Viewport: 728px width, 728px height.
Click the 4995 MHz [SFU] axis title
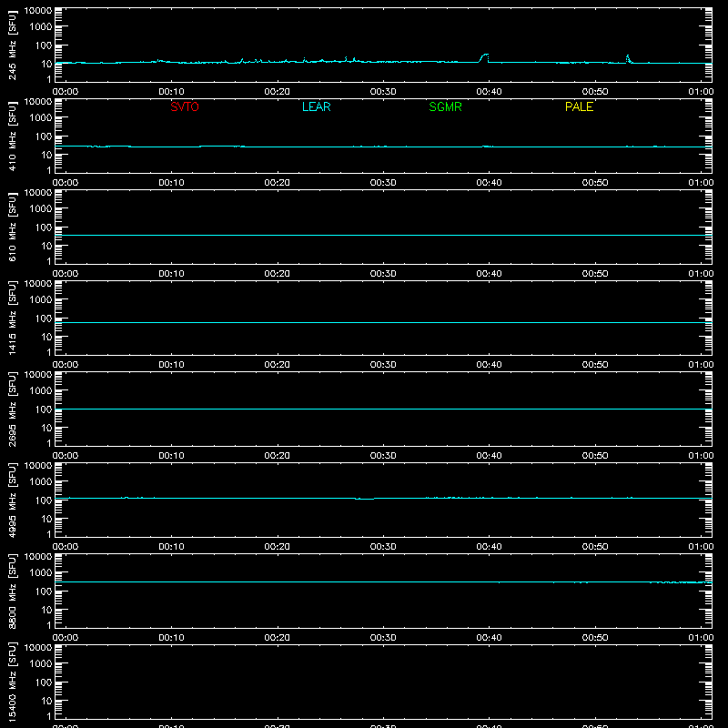coord(12,500)
